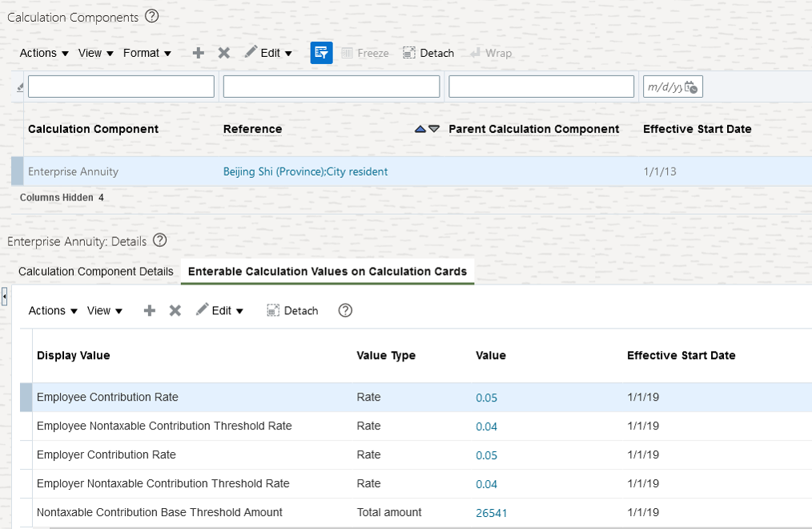Click the 26541 value link
Screen dimensions: 812x529
pos(491,513)
